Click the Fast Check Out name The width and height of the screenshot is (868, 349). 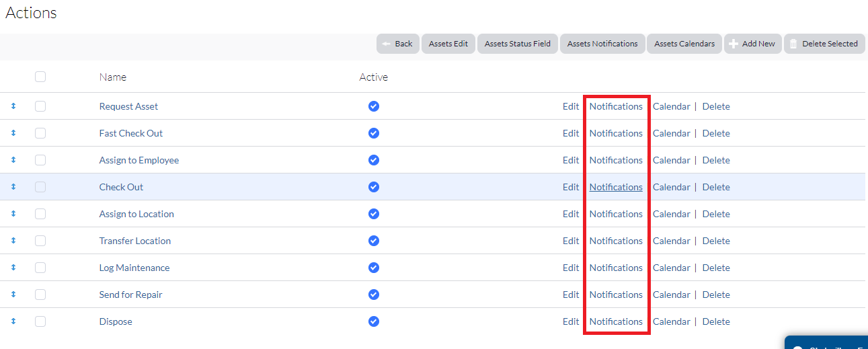[x=131, y=133]
